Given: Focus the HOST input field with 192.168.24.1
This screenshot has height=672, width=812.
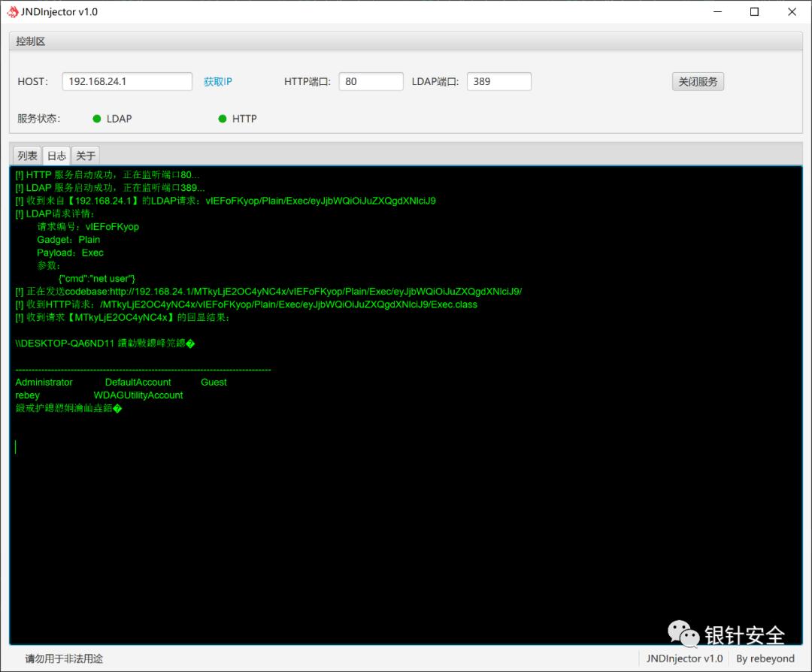Looking at the screenshot, I should [x=127, y=81].
